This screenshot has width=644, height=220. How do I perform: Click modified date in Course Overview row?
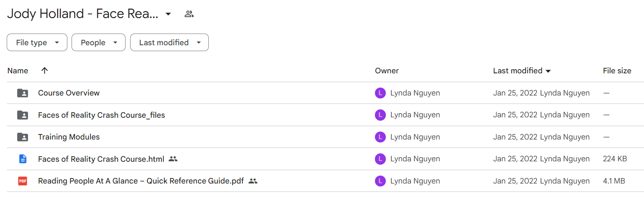pos(515,93)
